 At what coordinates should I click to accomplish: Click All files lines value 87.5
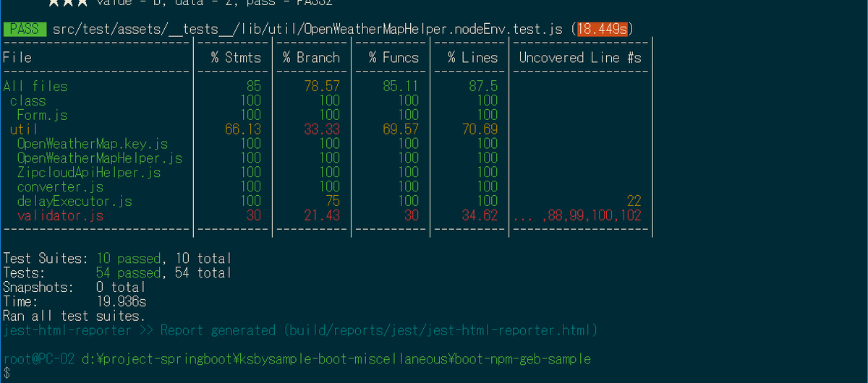click(x=483, y=87)
